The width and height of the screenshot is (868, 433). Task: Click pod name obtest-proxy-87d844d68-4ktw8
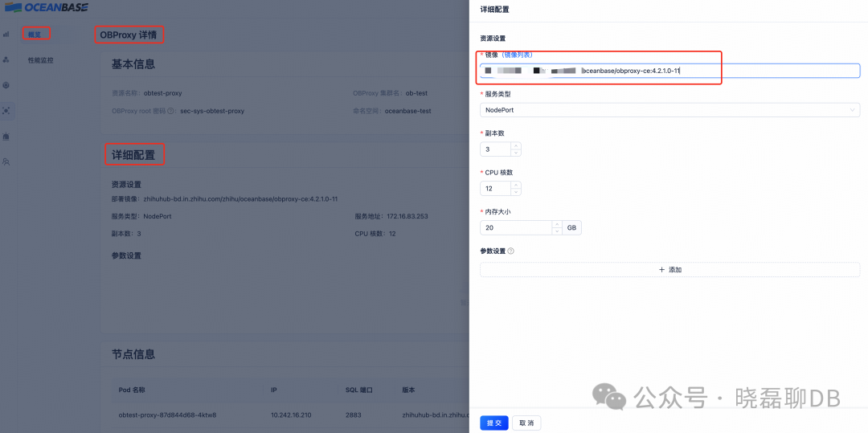(x=167, y=415)
